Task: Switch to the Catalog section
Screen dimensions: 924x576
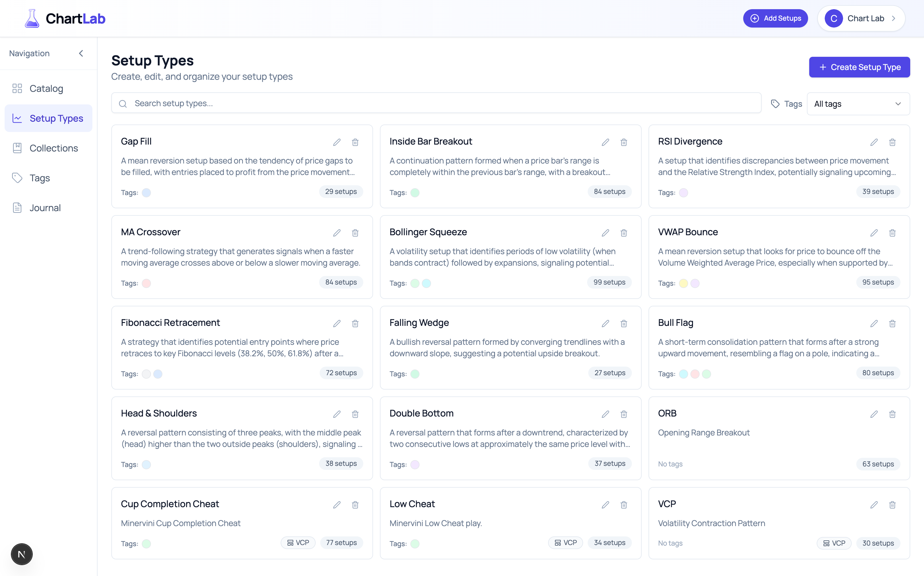Action: 46,88
